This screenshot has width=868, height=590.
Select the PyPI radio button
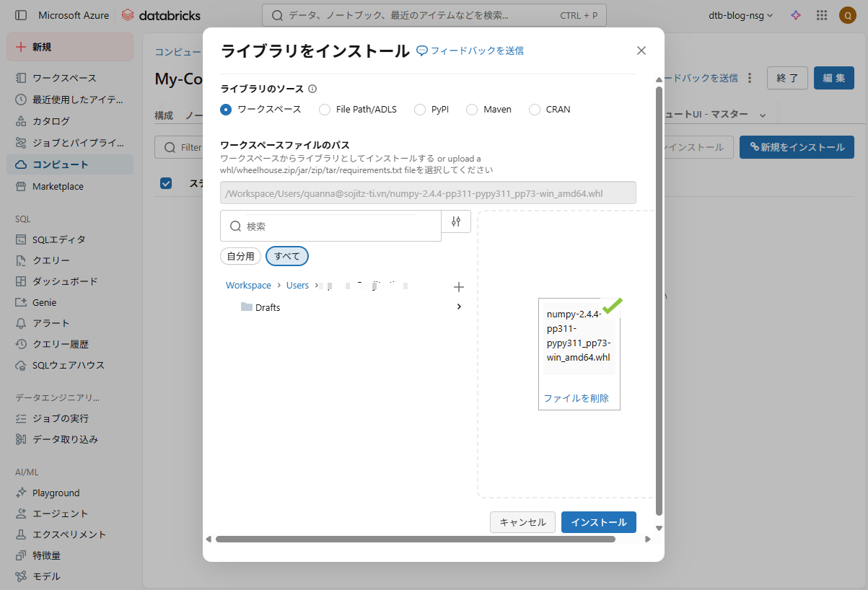pos(420,110)
